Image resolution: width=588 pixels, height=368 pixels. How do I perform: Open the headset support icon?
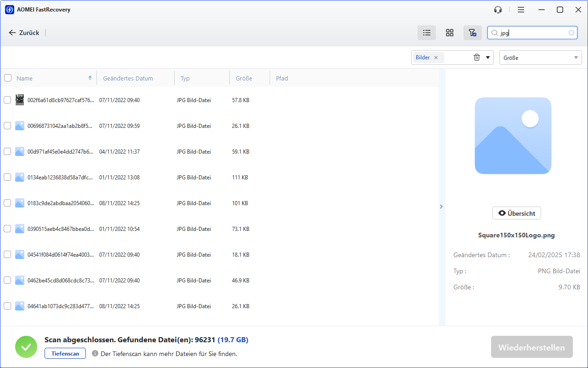pyautogui.click(x=498, y=10)
